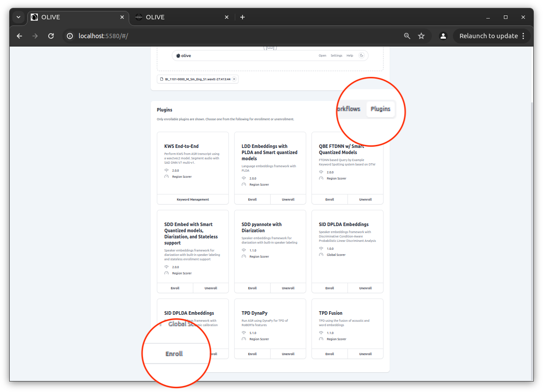
Task: Click Keyword Management for KWS End-to-End
Action: (193, 199)
